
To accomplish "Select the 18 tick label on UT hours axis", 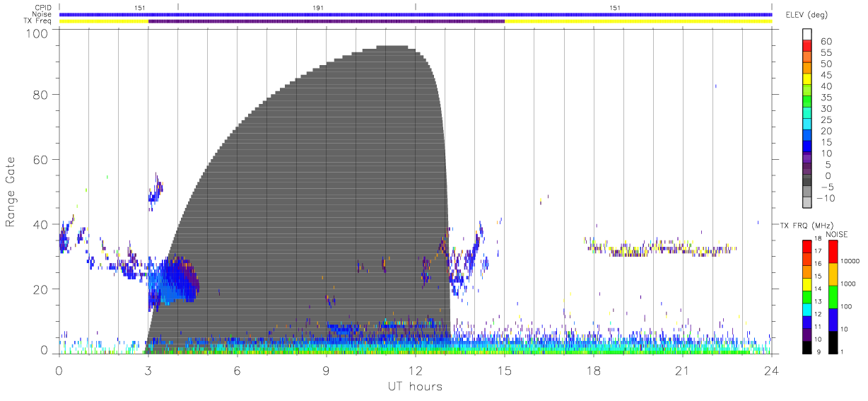I will 594,371.
